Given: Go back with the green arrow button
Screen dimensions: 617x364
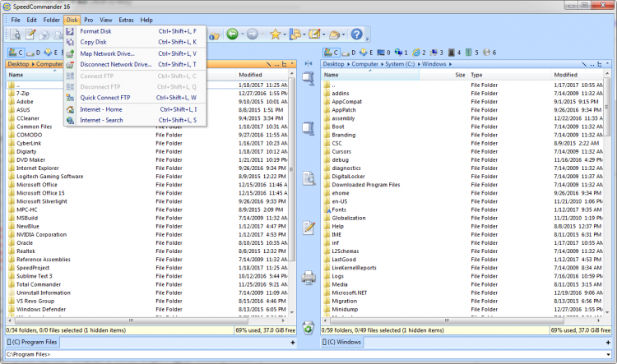Looking at the screenshot, I should point(232,35).
